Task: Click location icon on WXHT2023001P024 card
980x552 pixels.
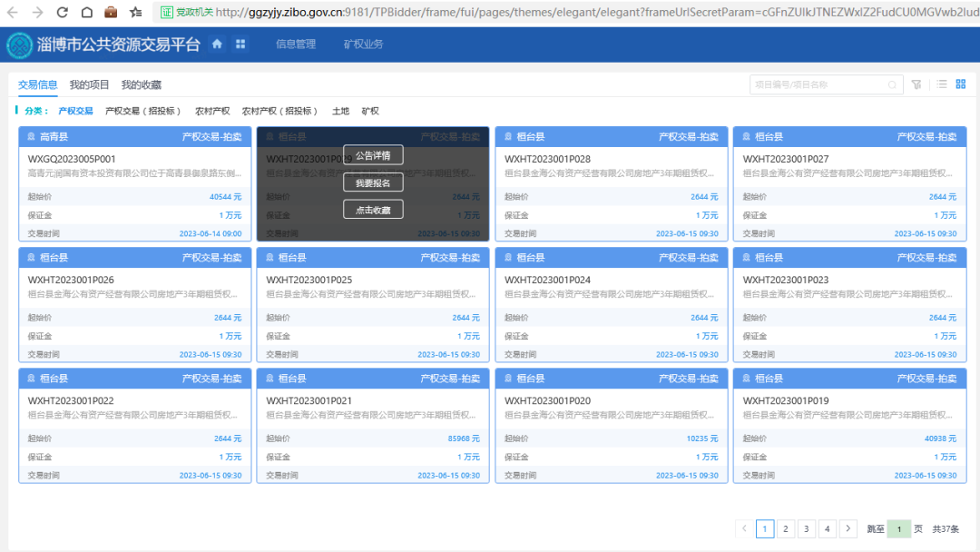Action: coord(508,258)
